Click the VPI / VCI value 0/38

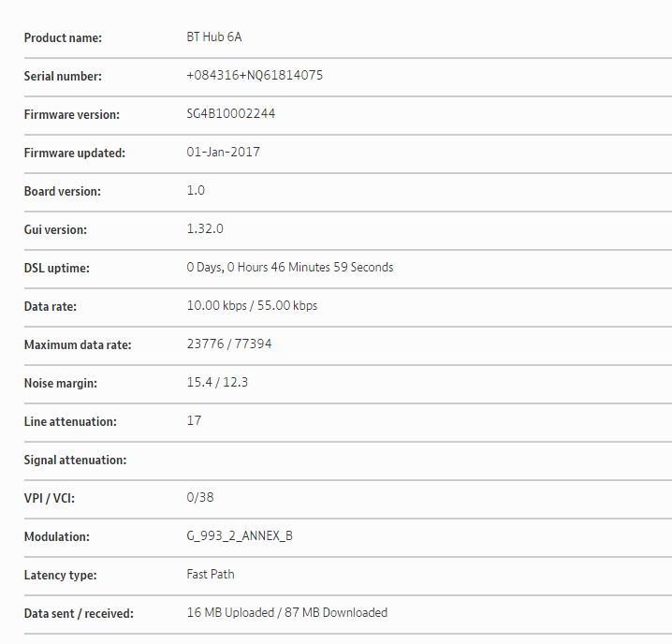click(200, 498)
